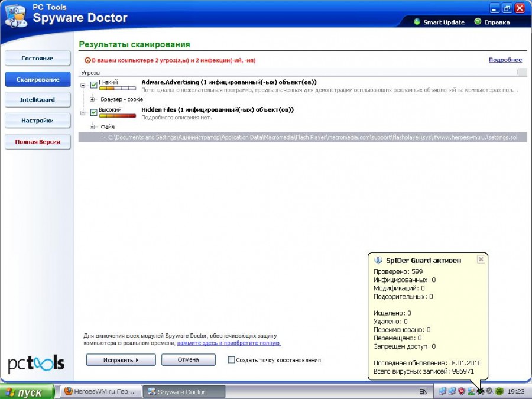The height and width of the screenshot is (399, 532).
Task: Click the 'Файл' label
Action: 108,127
